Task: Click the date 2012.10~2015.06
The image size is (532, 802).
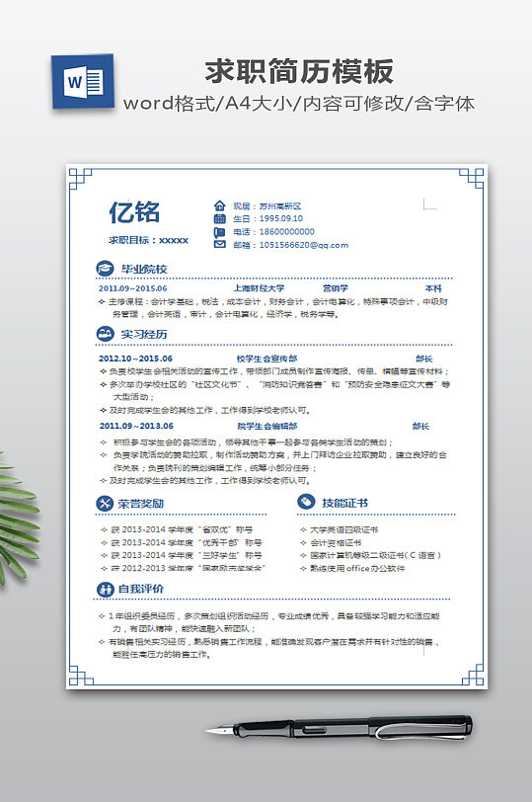Action: tap(135, 359)
